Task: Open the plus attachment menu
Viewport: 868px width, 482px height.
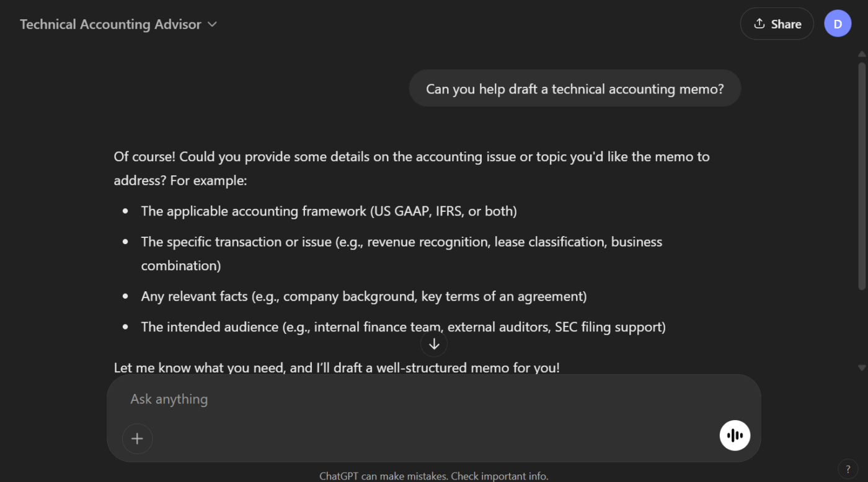Action: (137, 439)
